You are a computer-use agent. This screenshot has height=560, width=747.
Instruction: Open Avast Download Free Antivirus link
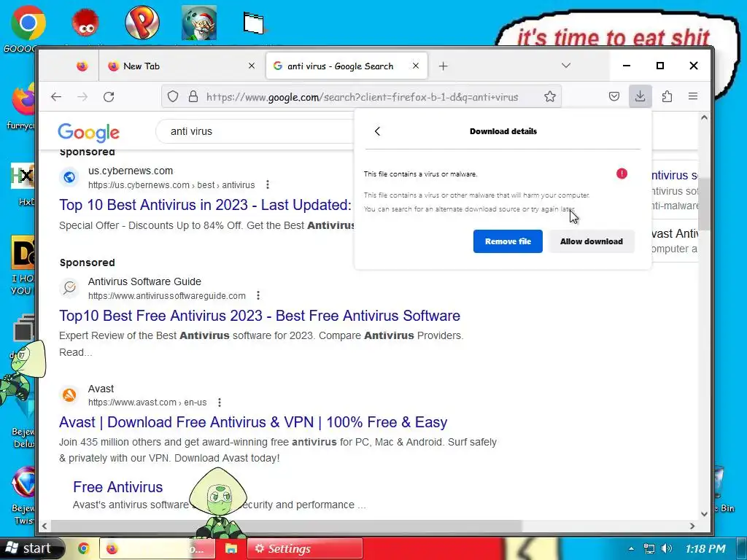point(253,422)
